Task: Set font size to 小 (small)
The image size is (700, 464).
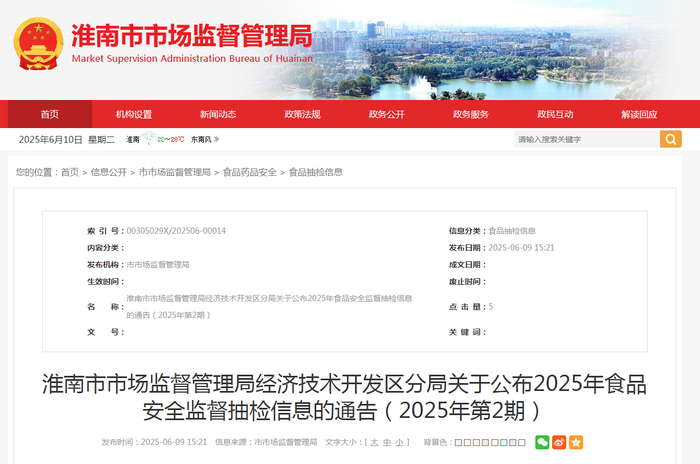Action: [399, 442]
